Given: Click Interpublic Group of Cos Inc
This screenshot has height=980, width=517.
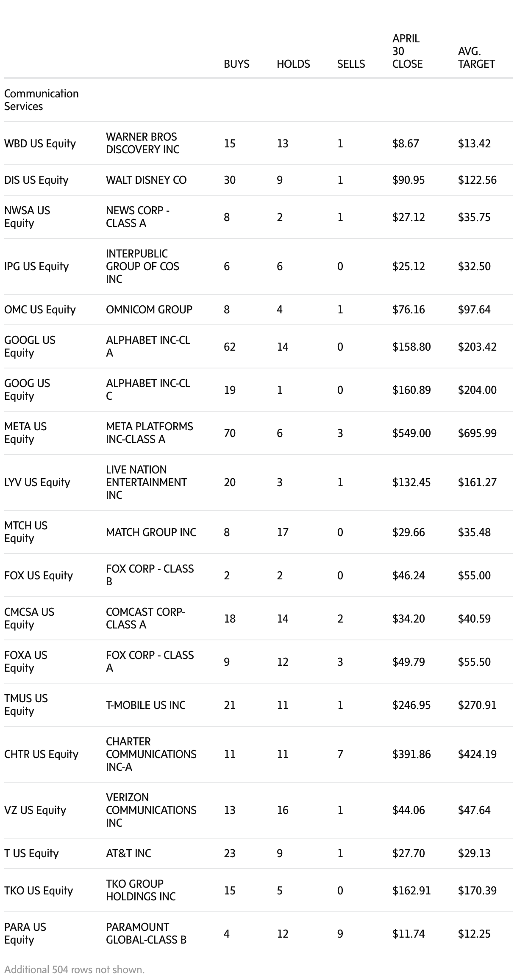Looking at the screenshot, I should click(x=142, y=266).
